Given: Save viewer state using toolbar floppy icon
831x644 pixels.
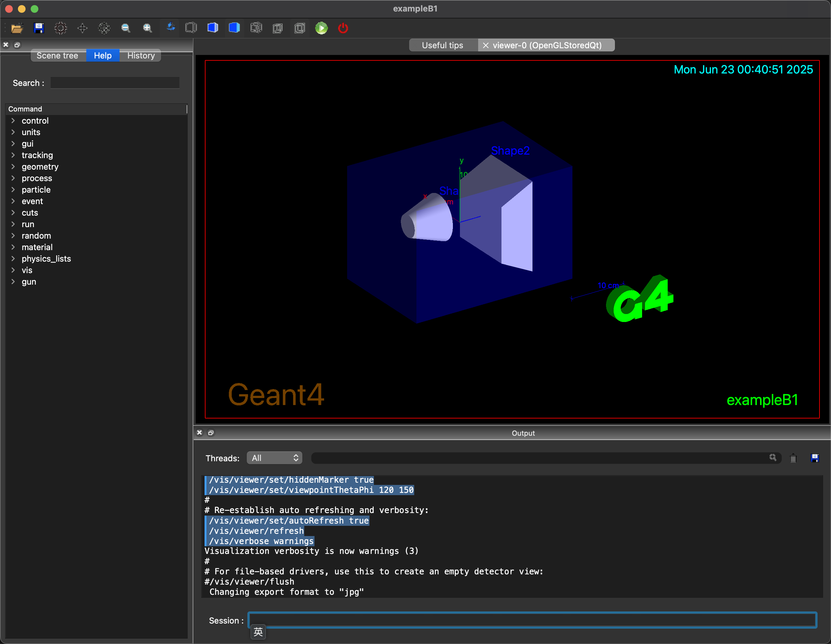Looking at the screenshot, I should (39, 28).
